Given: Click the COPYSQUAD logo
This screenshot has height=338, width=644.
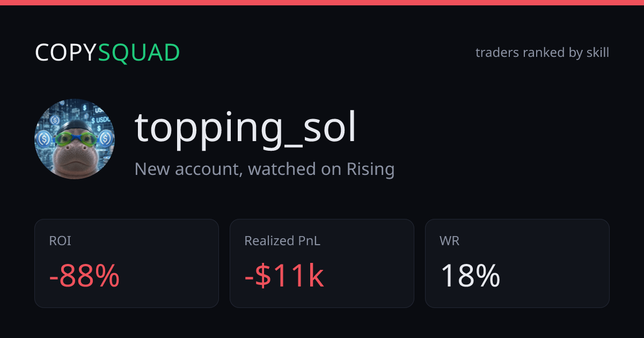Looking at the screenshot, I should (107, 53).
